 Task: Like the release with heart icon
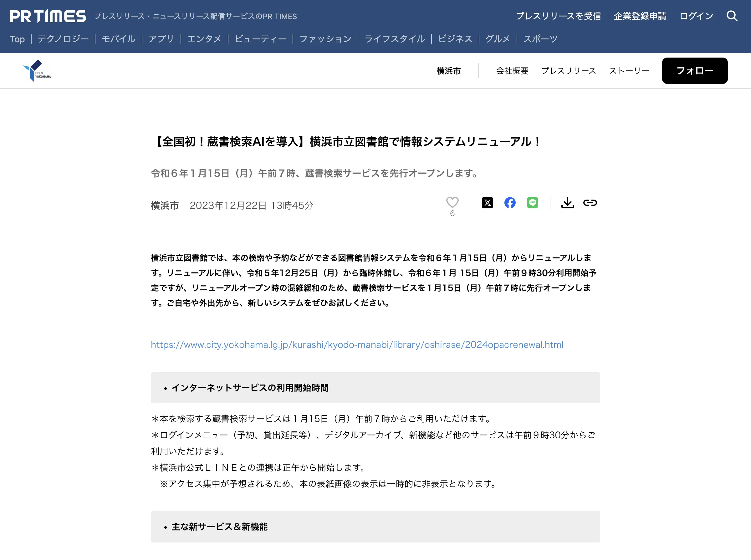pos(452,202)
